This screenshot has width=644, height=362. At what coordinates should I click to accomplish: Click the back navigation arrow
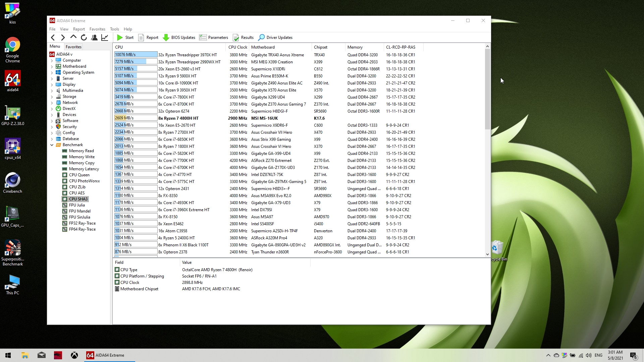coord(53,38)
